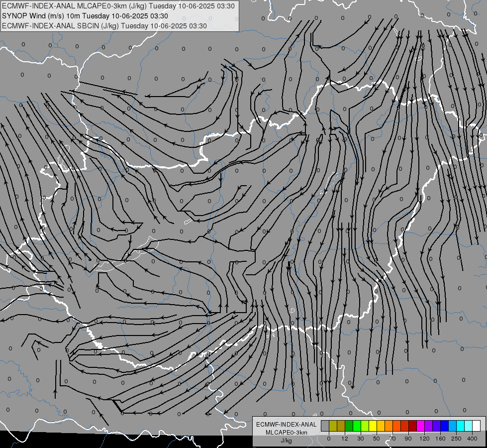Click the legend value 400
Viewport: 487px width, 448px height.
[472, 439]
